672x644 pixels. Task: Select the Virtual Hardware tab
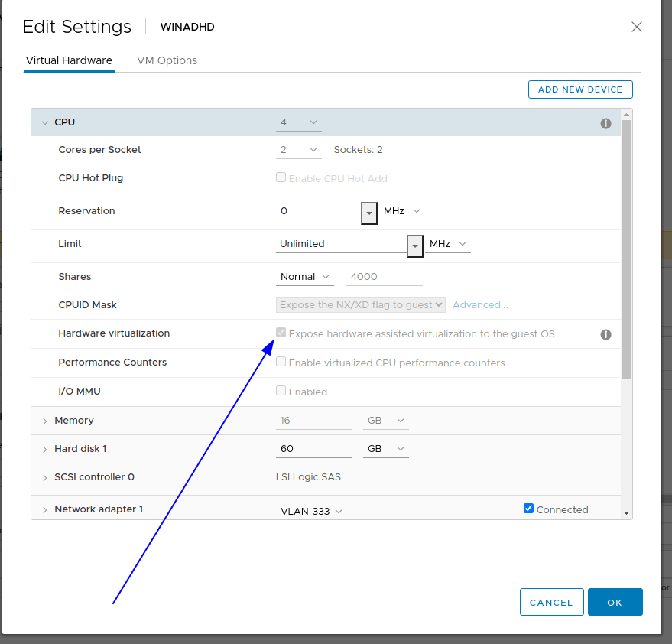click(69, 60)
